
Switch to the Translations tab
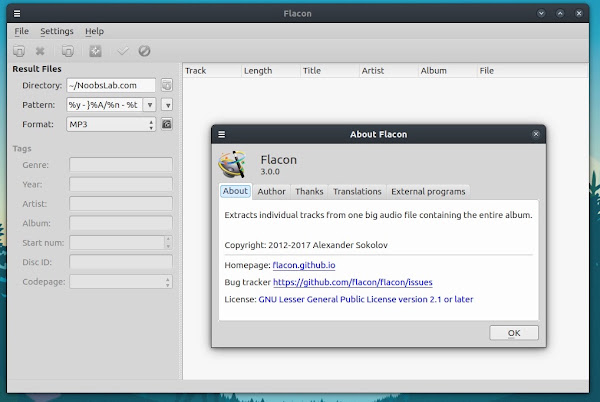[x=357, y=191]
